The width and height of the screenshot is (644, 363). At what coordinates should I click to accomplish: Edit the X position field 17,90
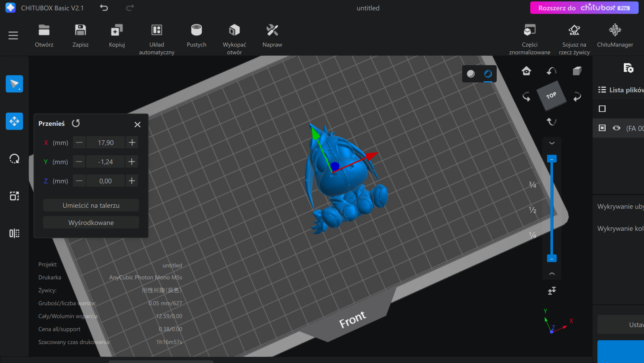pos(105,143)
